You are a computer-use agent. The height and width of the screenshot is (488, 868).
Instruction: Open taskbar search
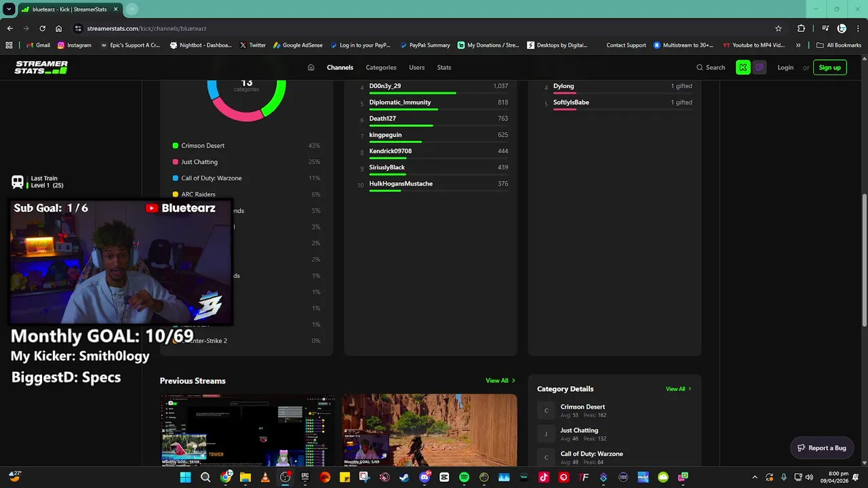(205, 477)
